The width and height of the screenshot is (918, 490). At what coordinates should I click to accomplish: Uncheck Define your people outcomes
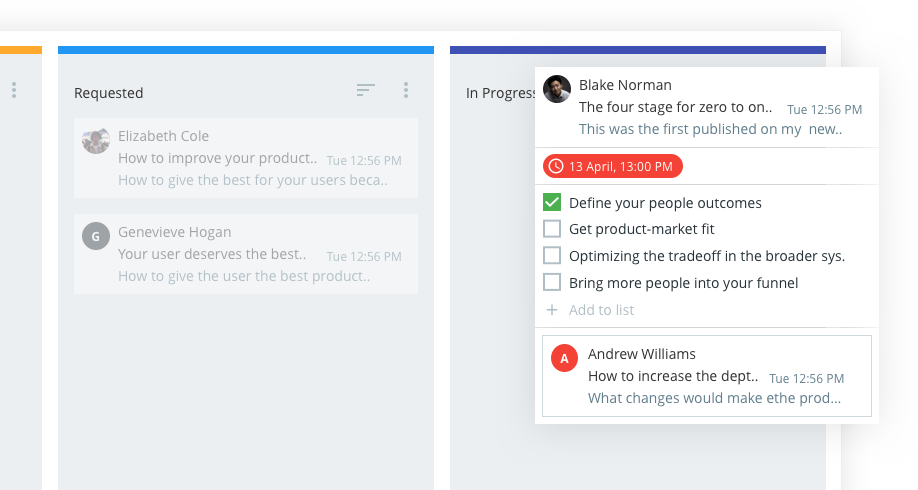(552, 203)
